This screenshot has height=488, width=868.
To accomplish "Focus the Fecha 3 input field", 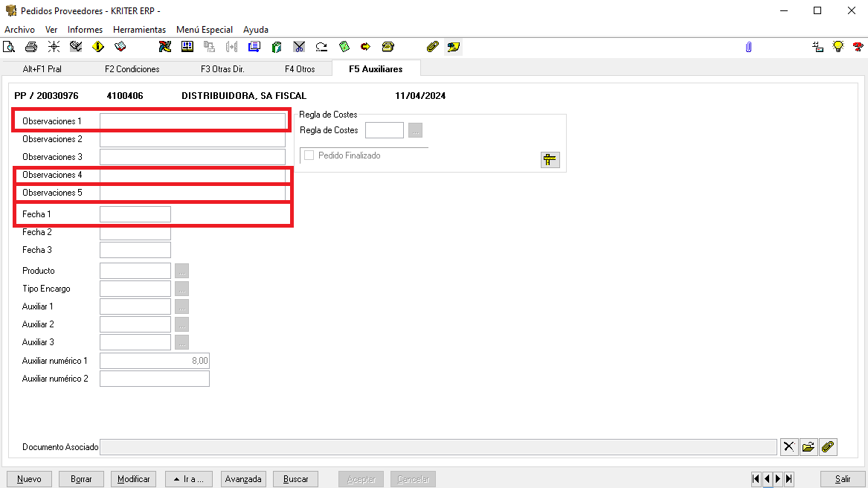I will pyautogui.click(x=135, y=250).
